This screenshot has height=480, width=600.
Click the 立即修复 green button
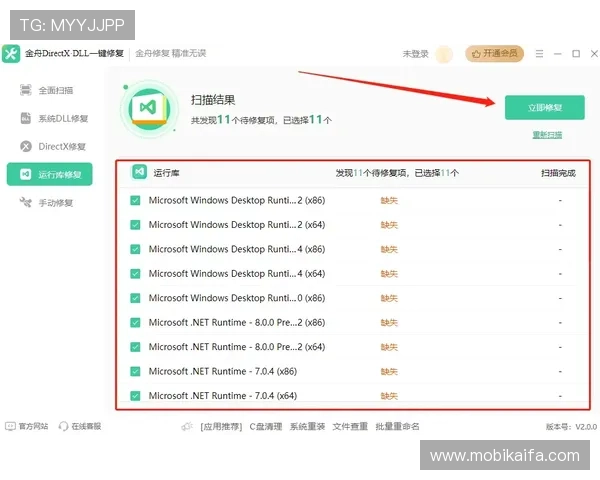pyautogui.click(x=545, y=108)
